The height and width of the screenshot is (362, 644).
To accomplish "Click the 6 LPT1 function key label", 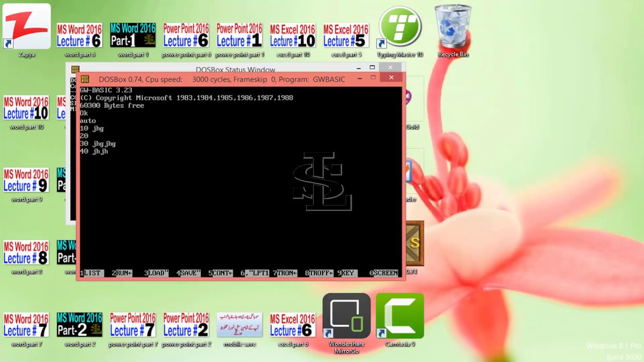I will [x=255, y=273].
